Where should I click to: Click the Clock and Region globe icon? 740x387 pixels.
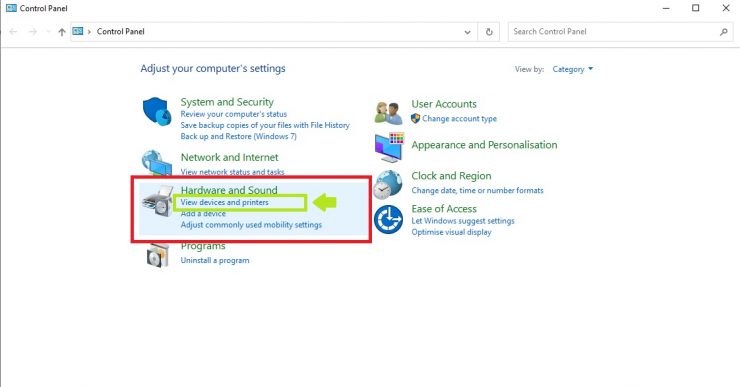pos(388,185)
